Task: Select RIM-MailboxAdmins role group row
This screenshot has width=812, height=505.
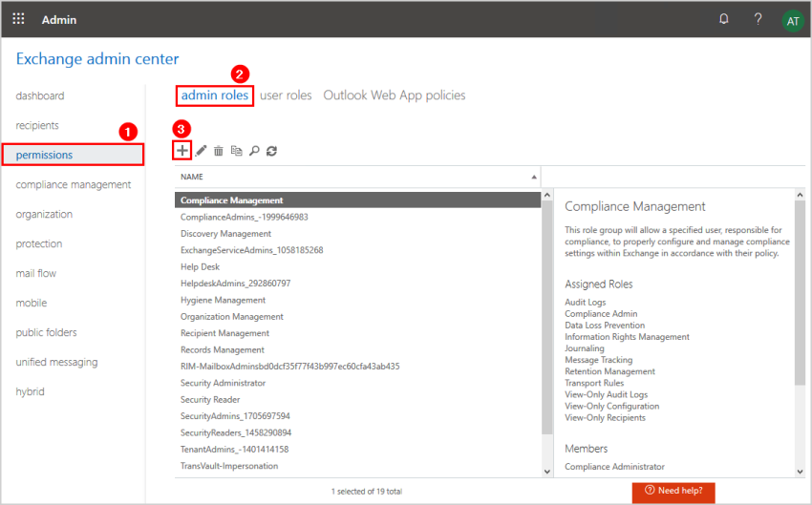Action: point(357,367)
